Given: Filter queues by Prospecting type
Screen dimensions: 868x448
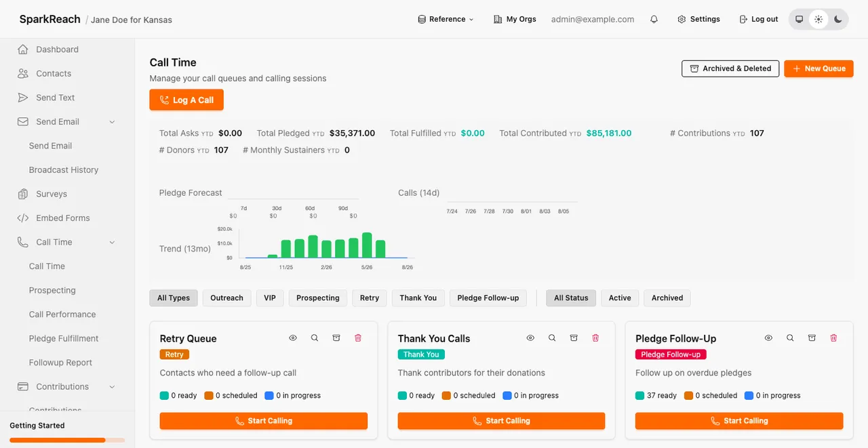Looking at the screenshot, I should tap(318, 298).
